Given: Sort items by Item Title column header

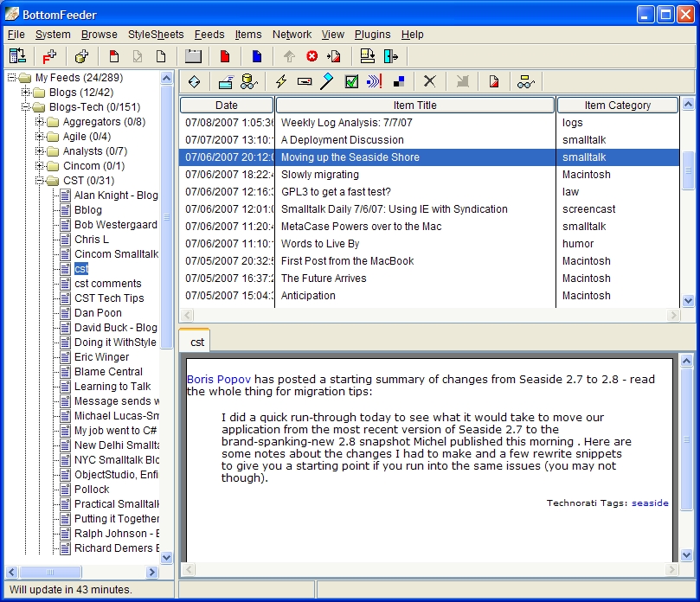Looking at the screenshot, I should coord(414,106).
